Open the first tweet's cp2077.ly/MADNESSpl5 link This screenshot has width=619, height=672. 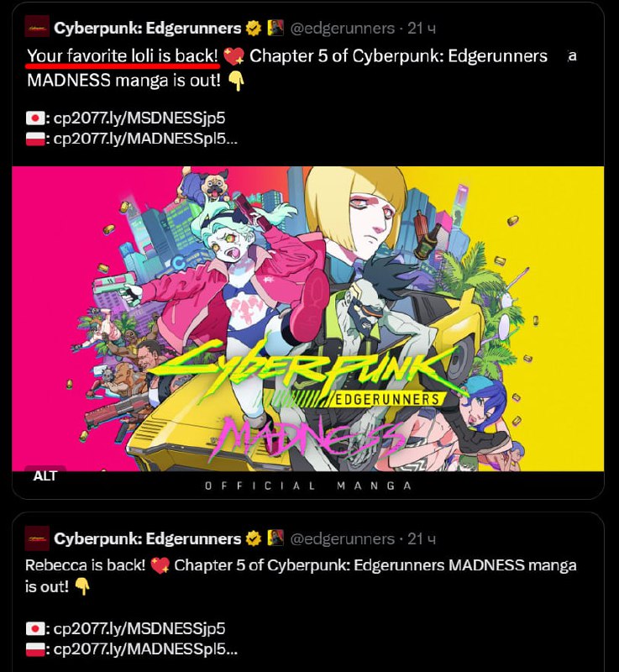(x=145, y=139)
